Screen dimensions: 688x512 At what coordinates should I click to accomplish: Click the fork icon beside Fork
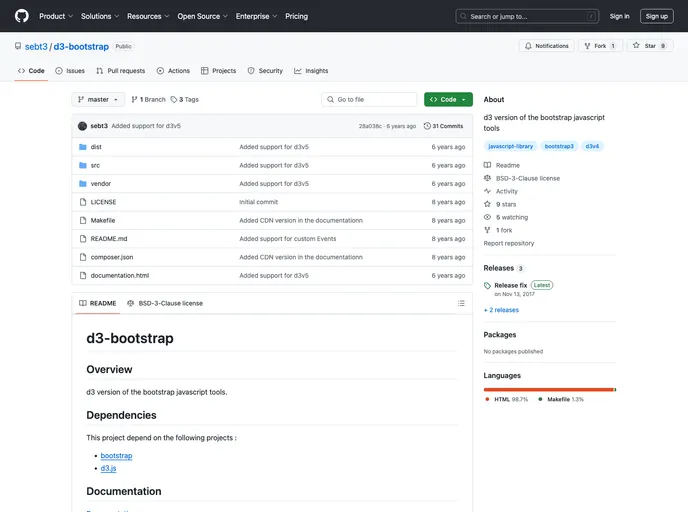point(587,46)
